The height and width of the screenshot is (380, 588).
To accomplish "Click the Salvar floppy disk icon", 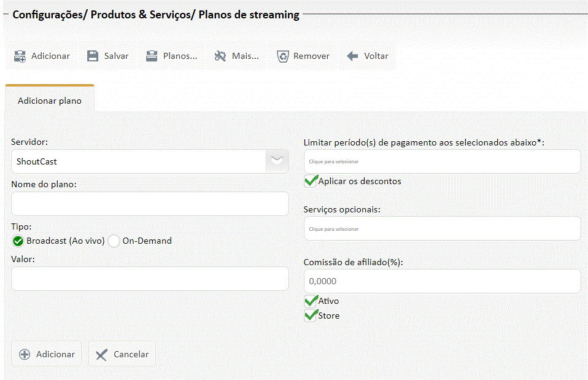I will click(93, 56).
